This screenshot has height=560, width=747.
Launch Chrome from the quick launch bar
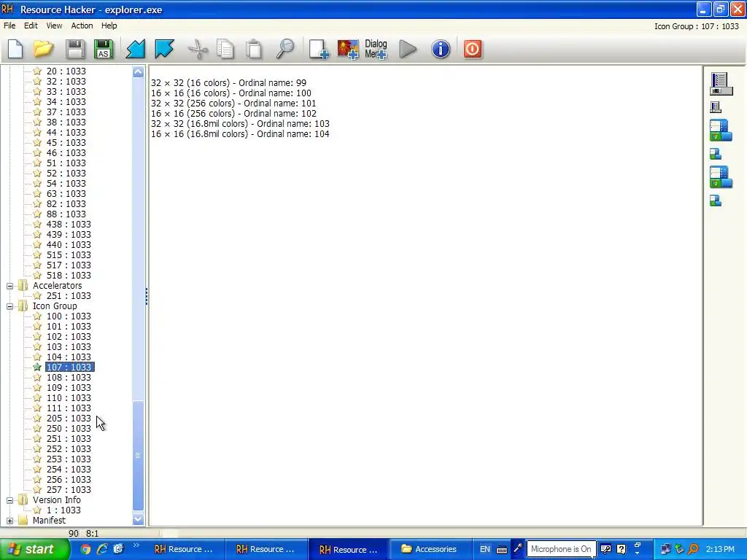[85, 549]
